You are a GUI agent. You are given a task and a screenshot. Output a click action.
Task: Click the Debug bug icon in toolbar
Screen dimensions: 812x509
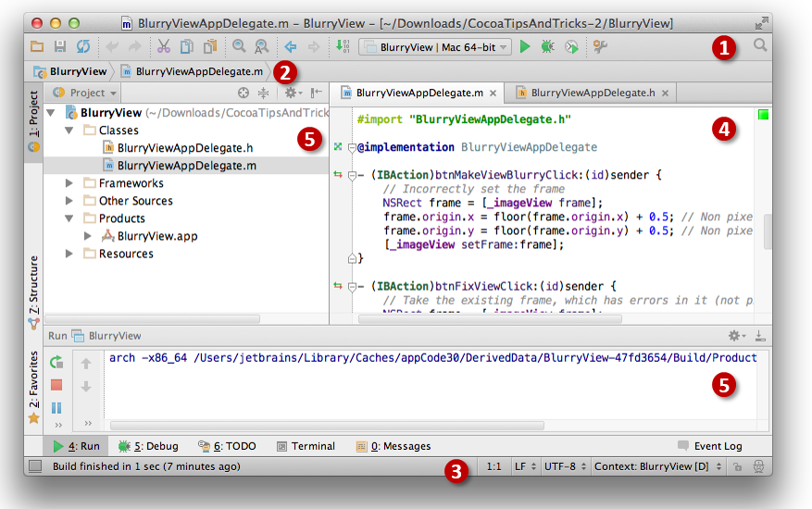tap(548, 46)
